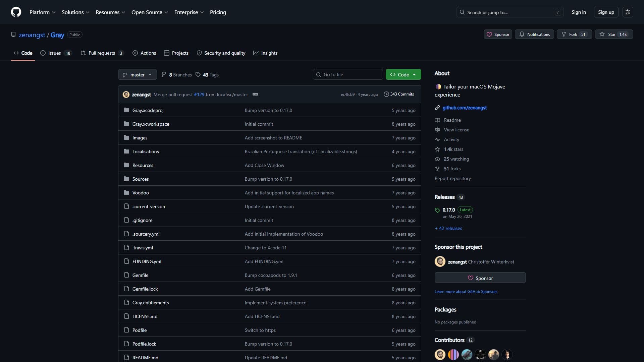Focus the Search or jump to field
The image size is (644, 362).
coord(510,12)
